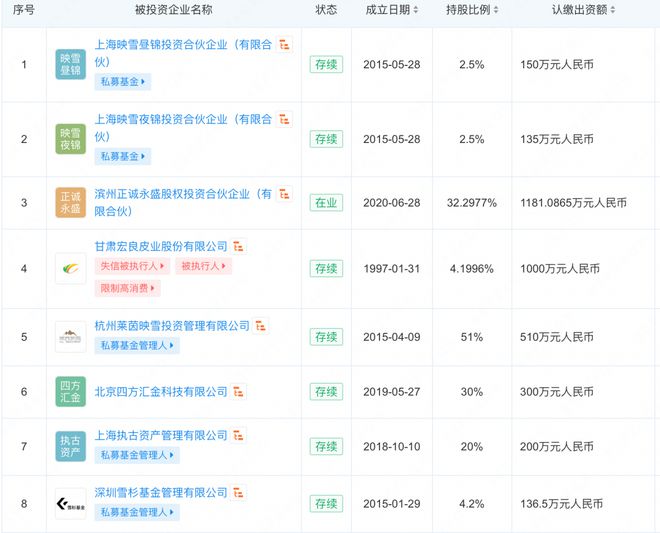This screenshot has height=533, width=660.
Task: Open structure icon for 深圳雪杉基金管理有限公司
Action: [239, 493]
